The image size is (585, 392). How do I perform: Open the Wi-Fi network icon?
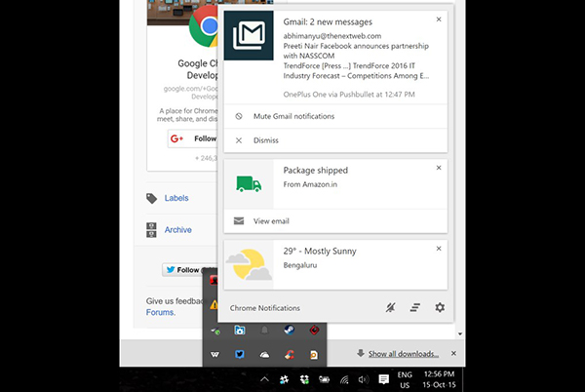click(x=344, y=380)
